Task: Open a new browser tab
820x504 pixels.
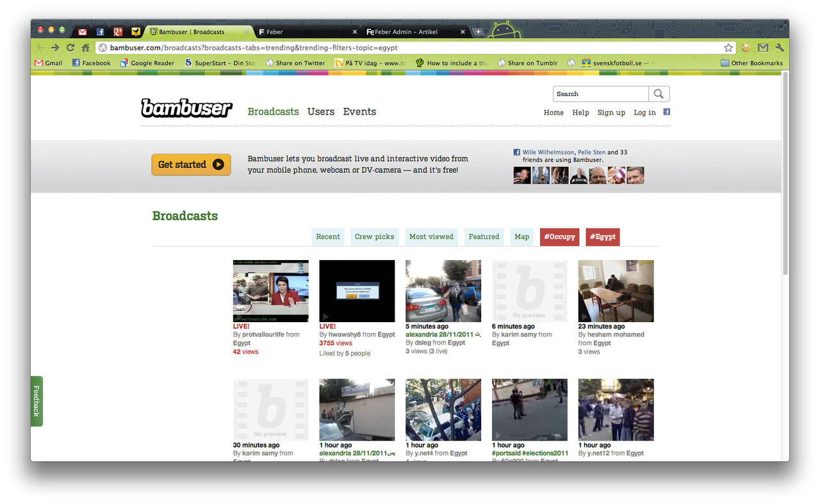Action: pos(478,31)
